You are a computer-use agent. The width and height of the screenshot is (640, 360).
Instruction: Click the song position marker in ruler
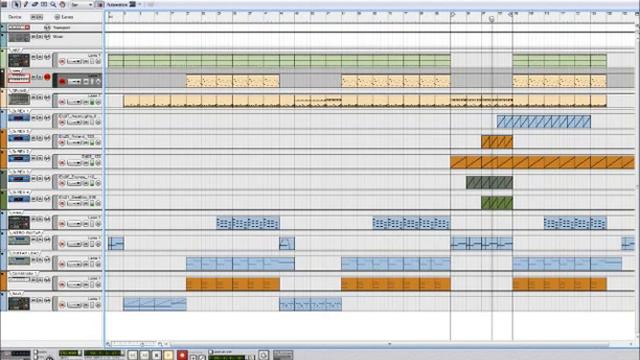(x=491, y=19)
